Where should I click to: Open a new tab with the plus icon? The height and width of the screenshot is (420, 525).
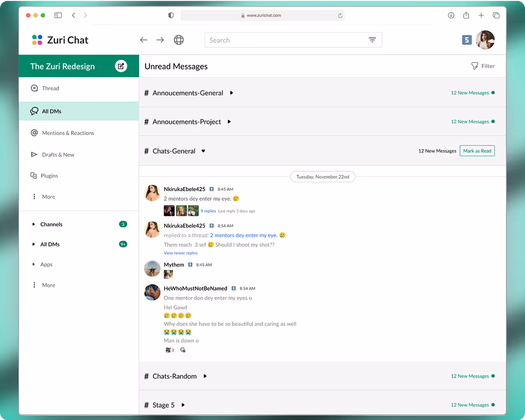481,15
